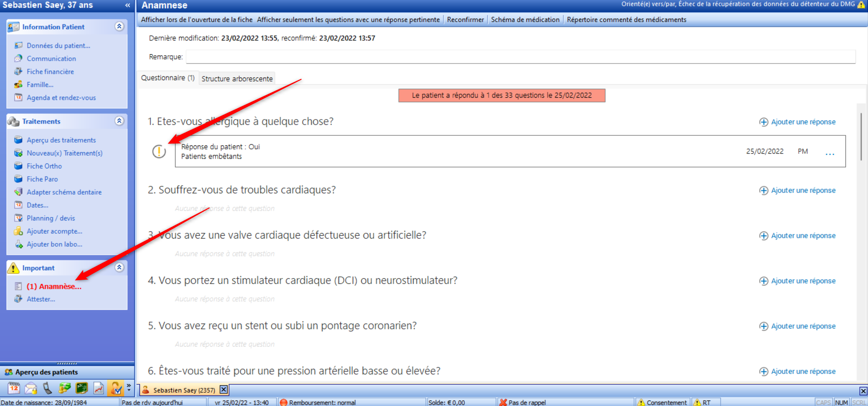Collapse the Important panel
Image resolution: width=868 pixels, height=406 pixels.
pyautogui.click(x=119, y=267)
